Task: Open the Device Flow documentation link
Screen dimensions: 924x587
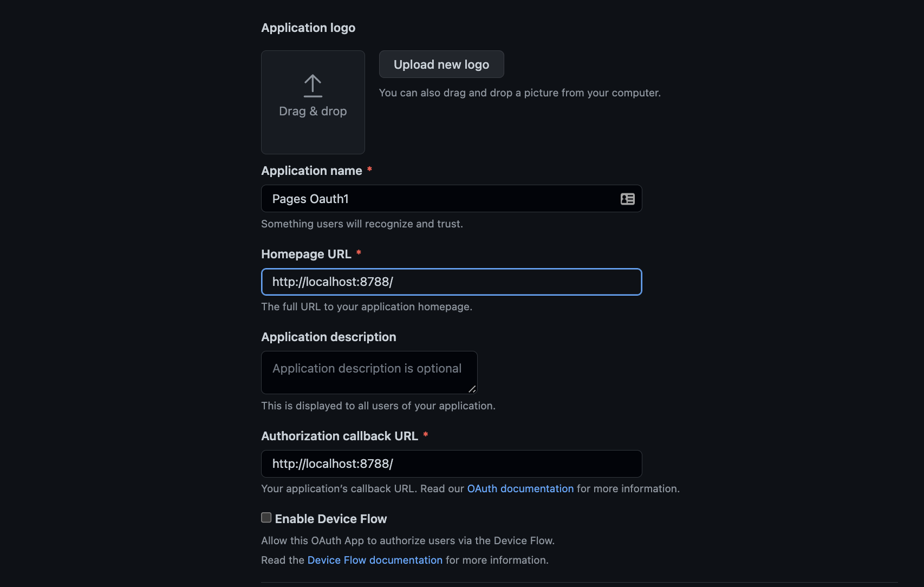Action: coord(374,560)
